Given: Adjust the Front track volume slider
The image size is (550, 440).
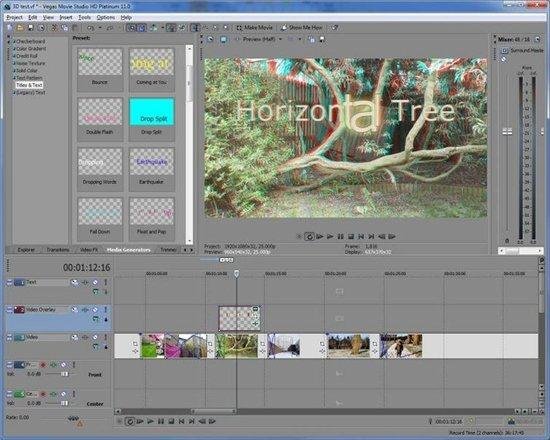Looking at the screenshot, I should pos(64,374).
